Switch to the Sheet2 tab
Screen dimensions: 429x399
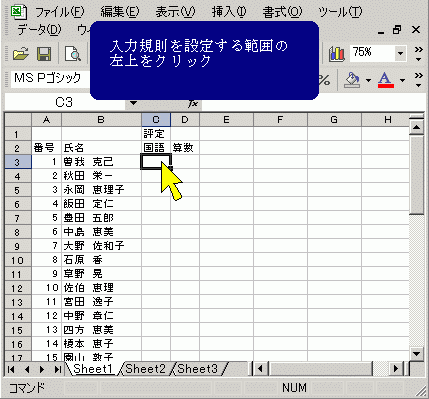tap(146, 369)
